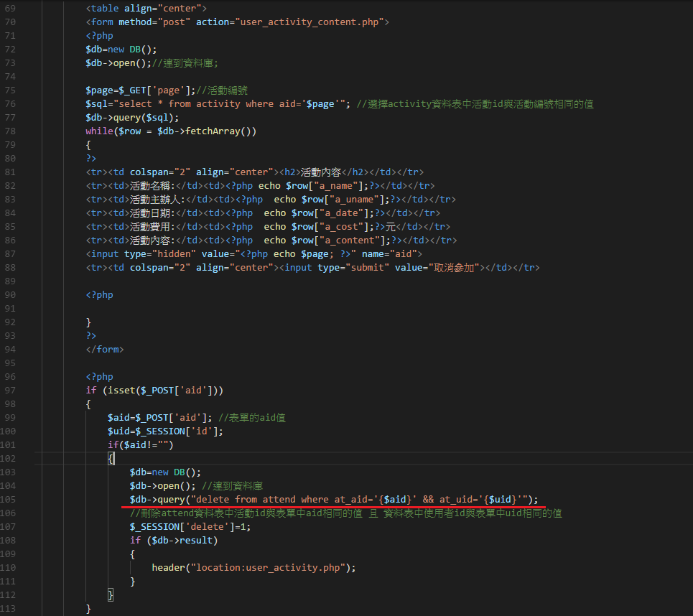Screen dimensions: 693x616
Task: Click the header location user_activity.php line
Action: 254,568
